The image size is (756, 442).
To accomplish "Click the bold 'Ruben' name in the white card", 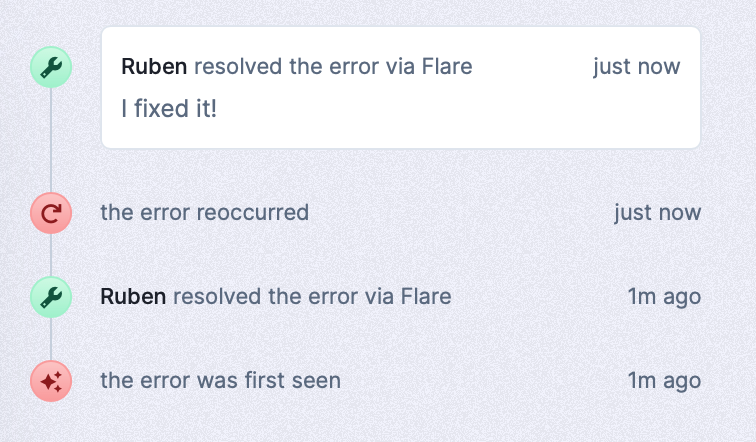I will (154, 67).
